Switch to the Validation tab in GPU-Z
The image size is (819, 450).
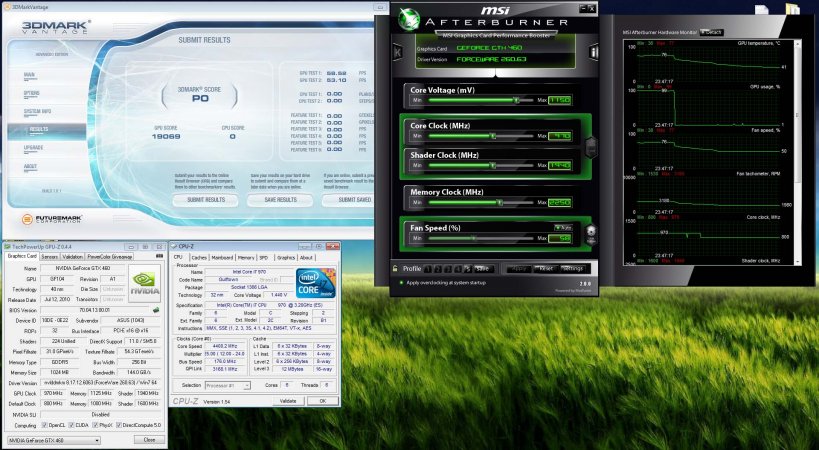[72, 256]
